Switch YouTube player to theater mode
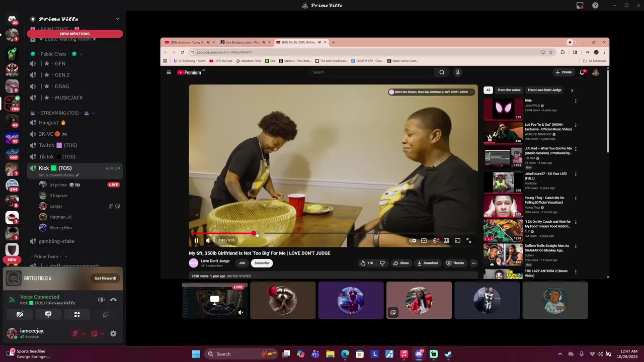 click(446, 240)
